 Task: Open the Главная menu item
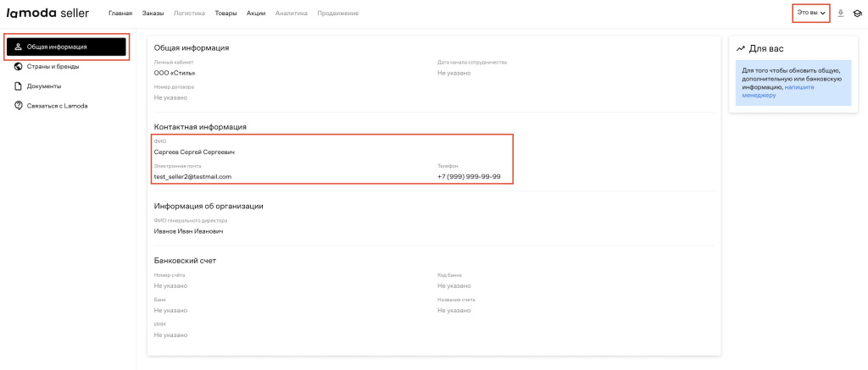pos(120,14)
